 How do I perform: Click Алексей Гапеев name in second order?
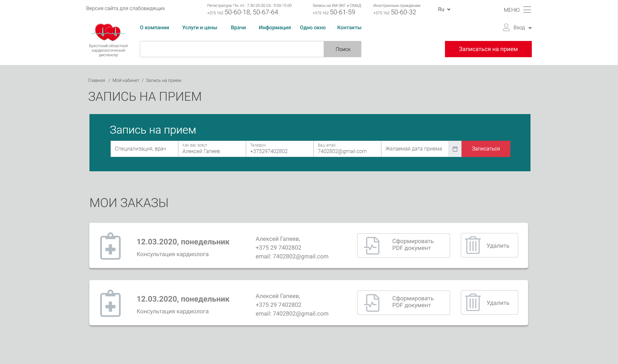(278, 296)
